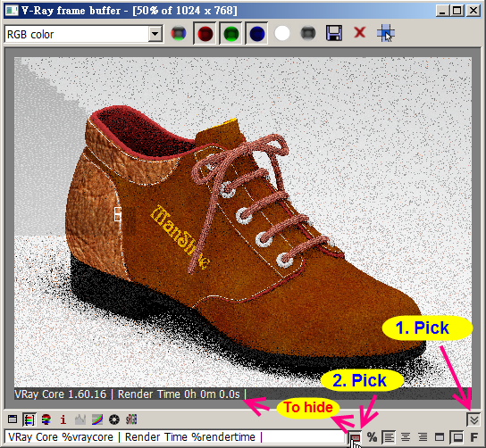
Task: Minimize the V-Ray frame buffer window
Action: pos(442,11)
